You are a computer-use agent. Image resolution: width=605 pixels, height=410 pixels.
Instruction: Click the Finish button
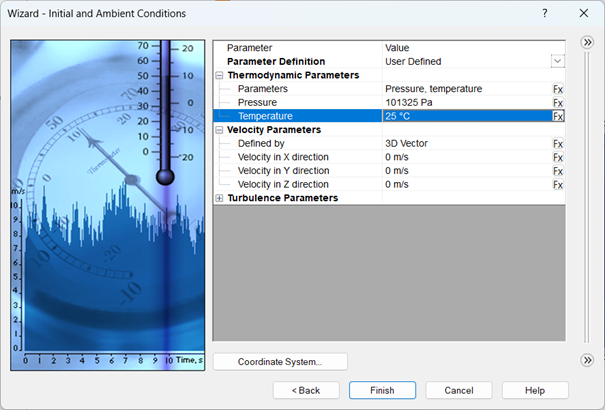tap(382, 390)
